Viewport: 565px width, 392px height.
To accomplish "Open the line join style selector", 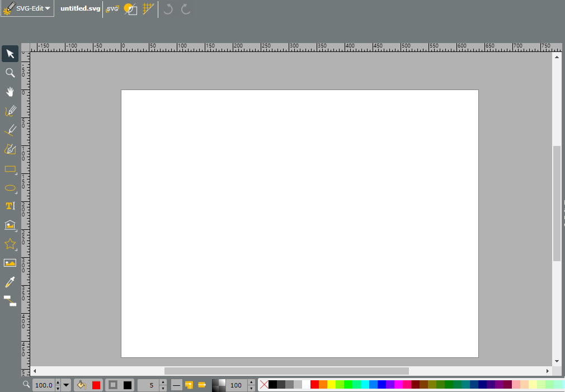I will point(189,385).
